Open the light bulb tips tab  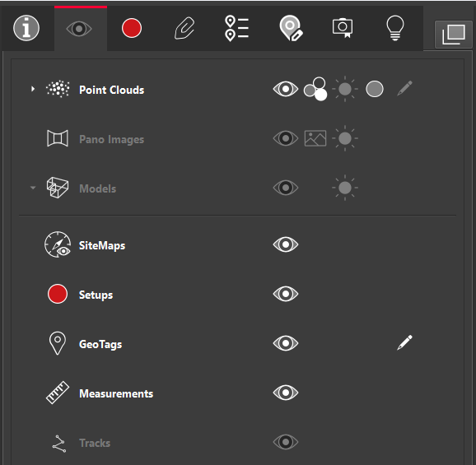pos(395,28)
